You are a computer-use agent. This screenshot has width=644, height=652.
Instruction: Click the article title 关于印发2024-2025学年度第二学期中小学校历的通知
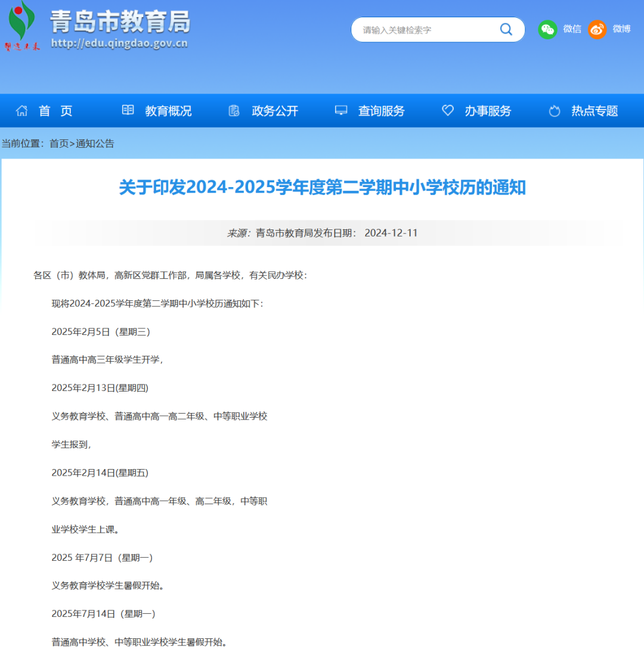click(323, 187)
